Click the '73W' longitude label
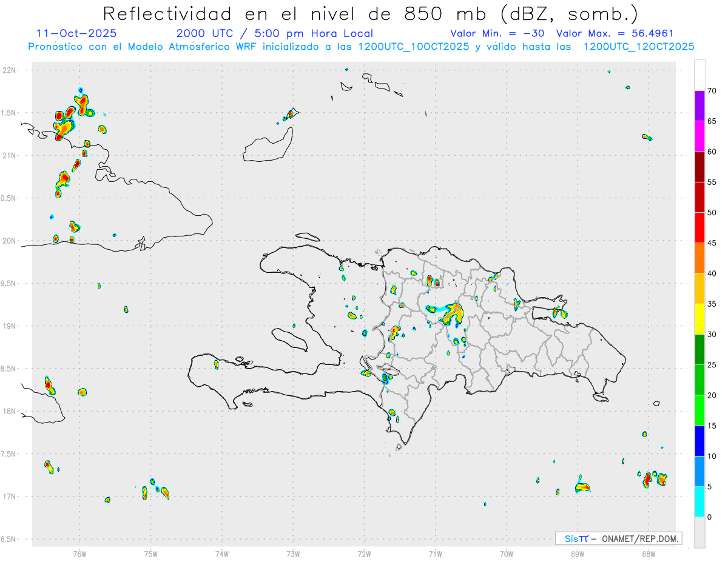This screenshot has width=728, height=562. [x=293, y=554]
